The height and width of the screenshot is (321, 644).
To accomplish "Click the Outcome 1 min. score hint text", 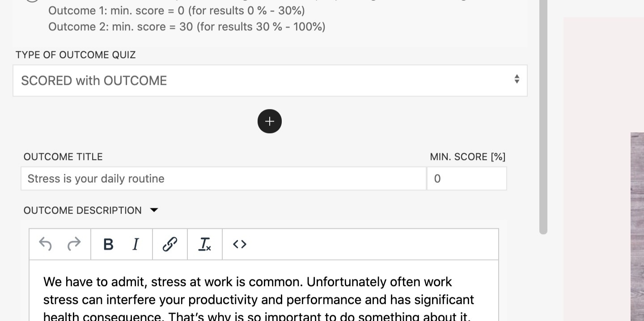I will click(x=176, y=10).
